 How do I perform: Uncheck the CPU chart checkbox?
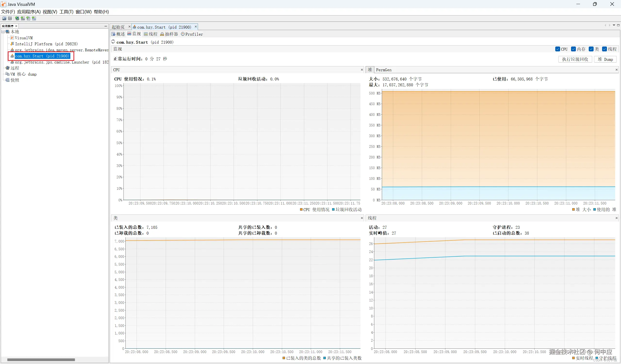(x=558, y=49)
